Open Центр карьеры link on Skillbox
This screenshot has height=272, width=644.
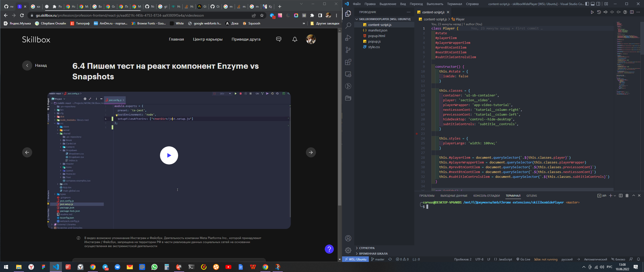(x=208, y=39)
